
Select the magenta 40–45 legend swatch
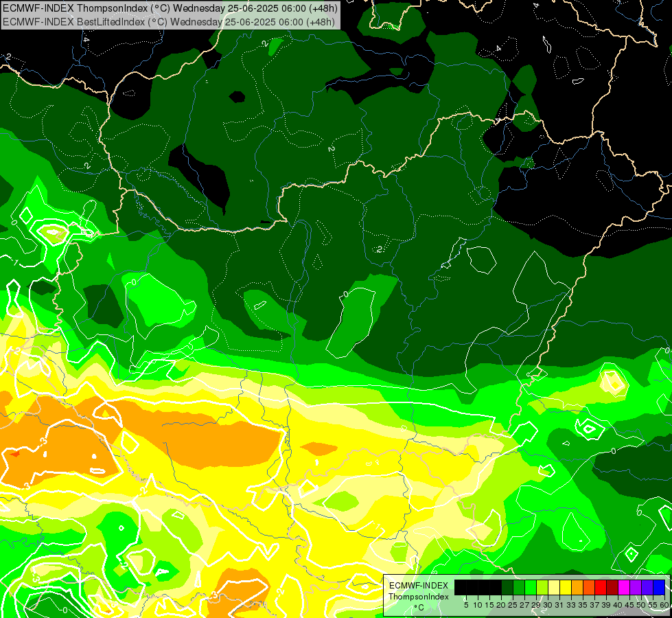(624, 587)
